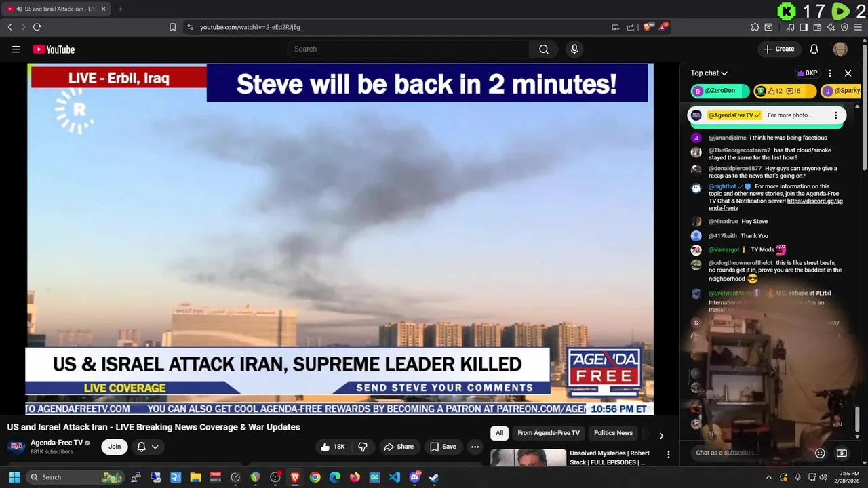This screenshot has height=488, width=868.
Task: Open Unsolved Mysteries video thumbnail
Action: click(528, 458)
